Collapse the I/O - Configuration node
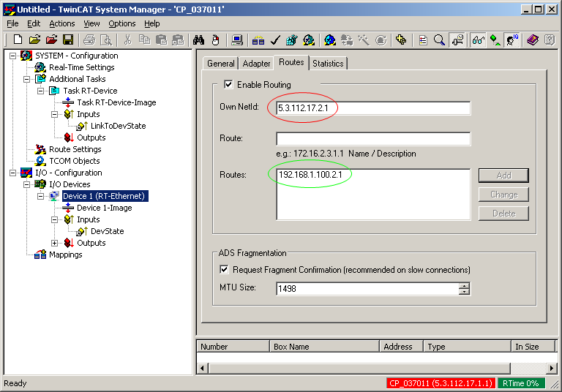Image resolution: width=562 pixels, height=392 pixels. (13, 173)
